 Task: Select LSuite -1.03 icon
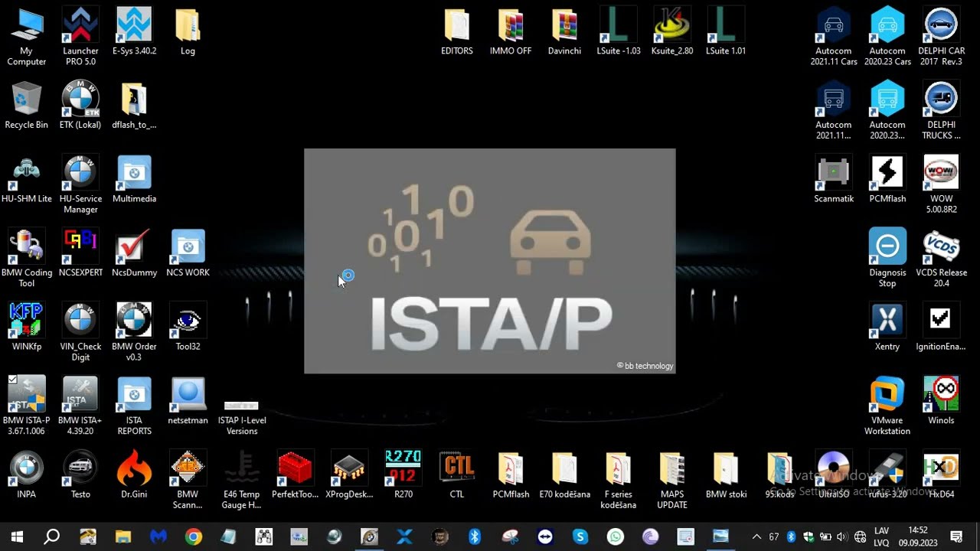tap(618, 31)
